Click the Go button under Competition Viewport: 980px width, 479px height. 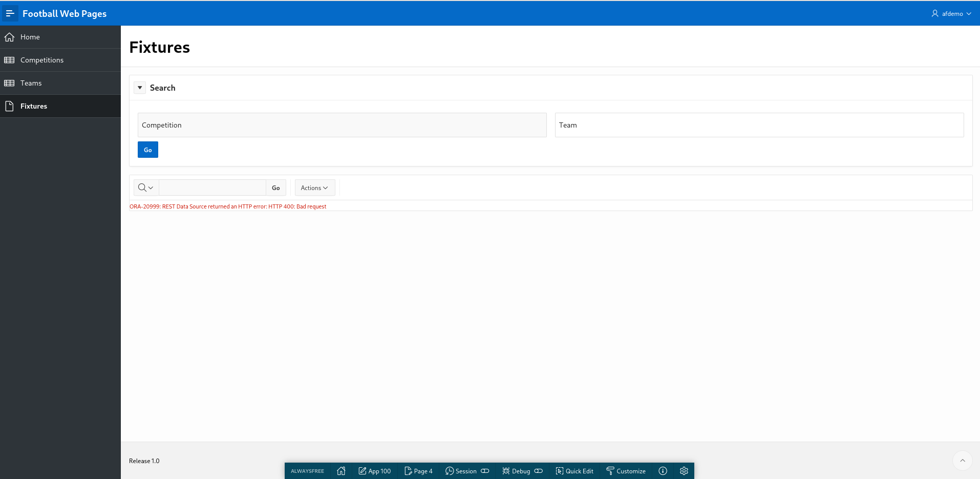tap(147, 150)
